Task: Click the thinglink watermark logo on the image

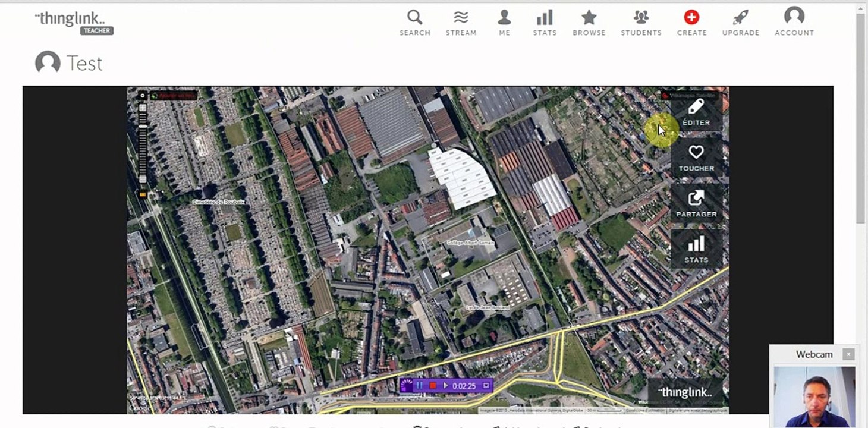Action: click(x=685, y=392)
